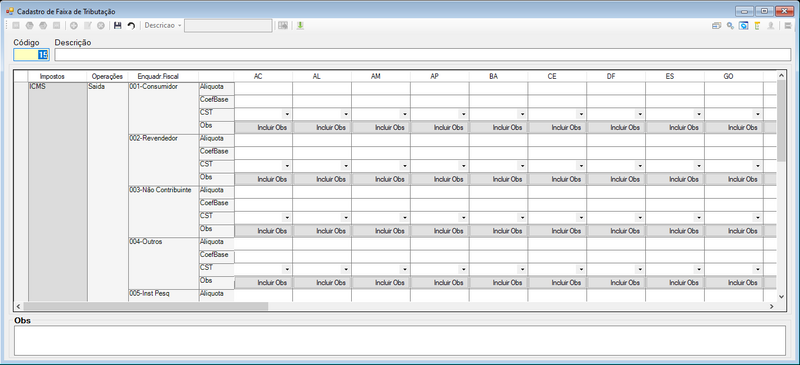The image size is (800, 365).
Task: Open CST dropdown for 002-Revendedor under AL
Action: point(346,166)
